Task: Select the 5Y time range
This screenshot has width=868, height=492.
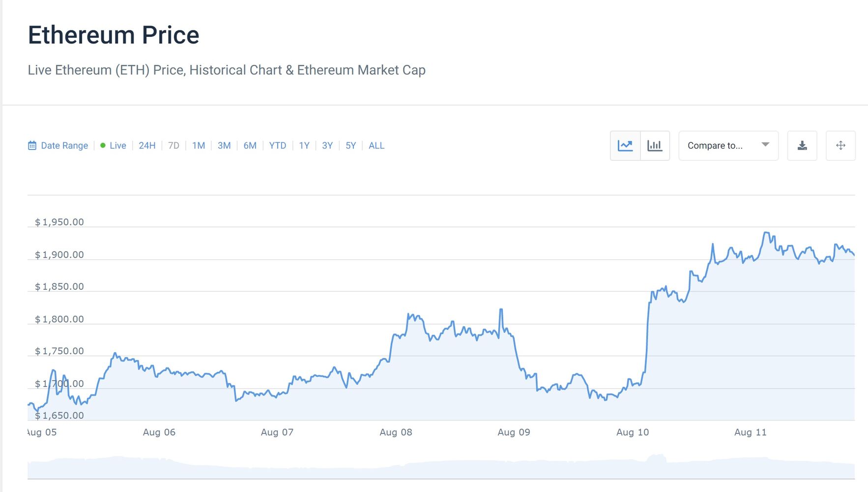Action: pos(350,146)
